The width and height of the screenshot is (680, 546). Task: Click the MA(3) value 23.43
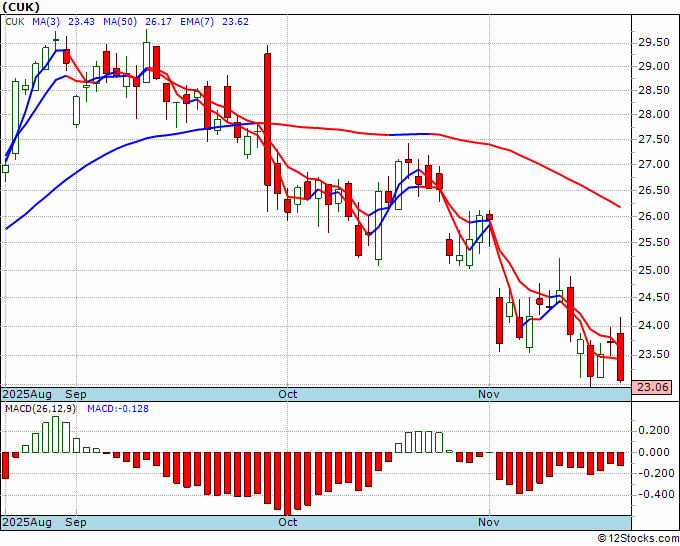[82, 22]
